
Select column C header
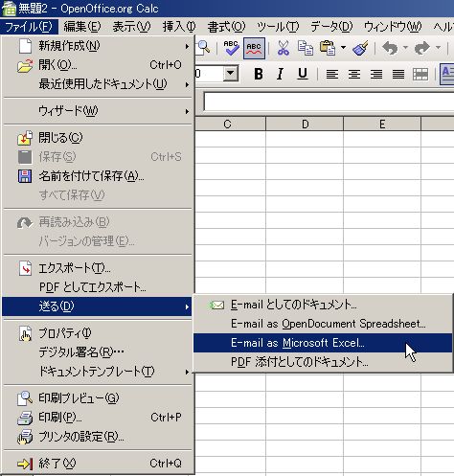click(x=227, y=124)
